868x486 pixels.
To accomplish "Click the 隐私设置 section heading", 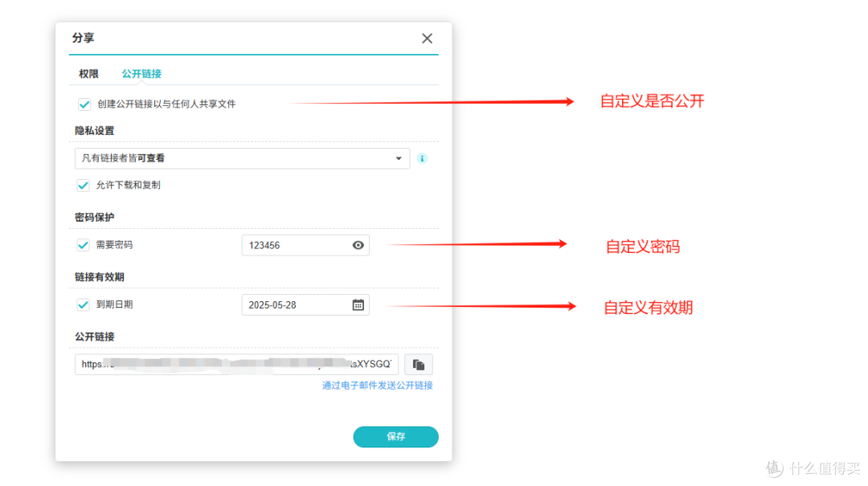I will point(95,131).
